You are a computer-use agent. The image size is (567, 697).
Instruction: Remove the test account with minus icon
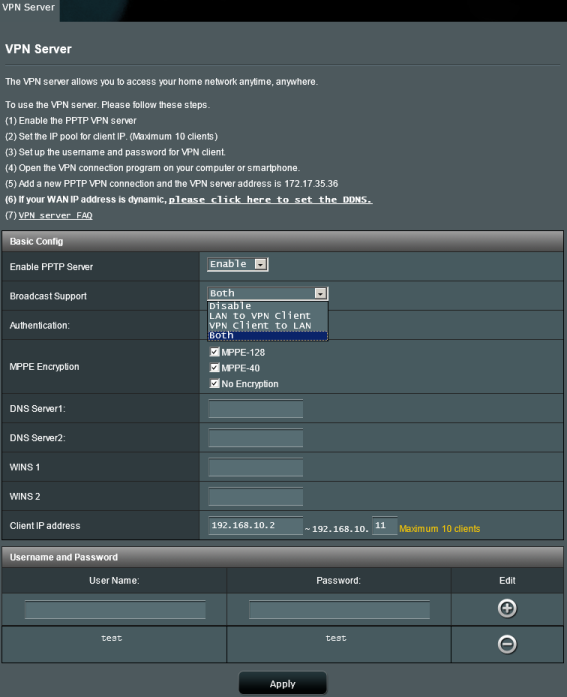tap(507, 644)
